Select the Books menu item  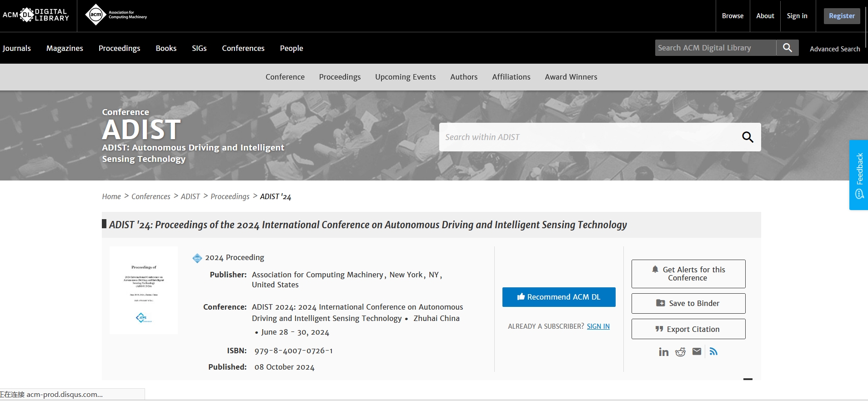[x=166, y=48]
